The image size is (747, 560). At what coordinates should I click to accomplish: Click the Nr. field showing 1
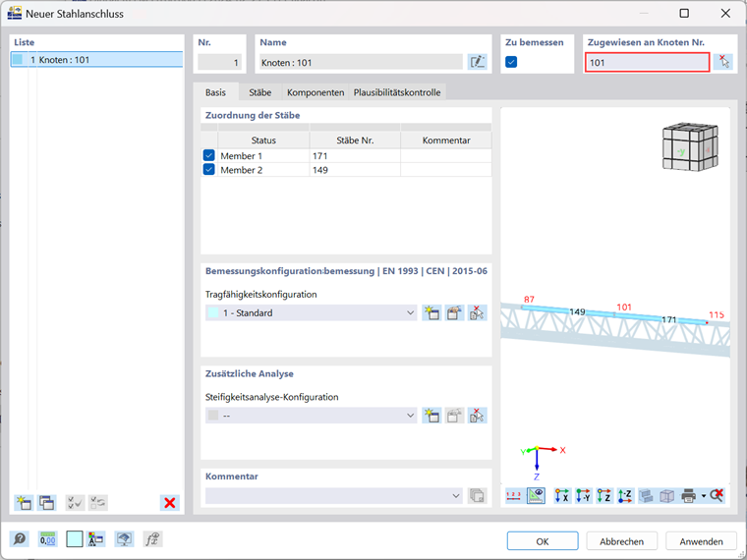tap(219, 62)
